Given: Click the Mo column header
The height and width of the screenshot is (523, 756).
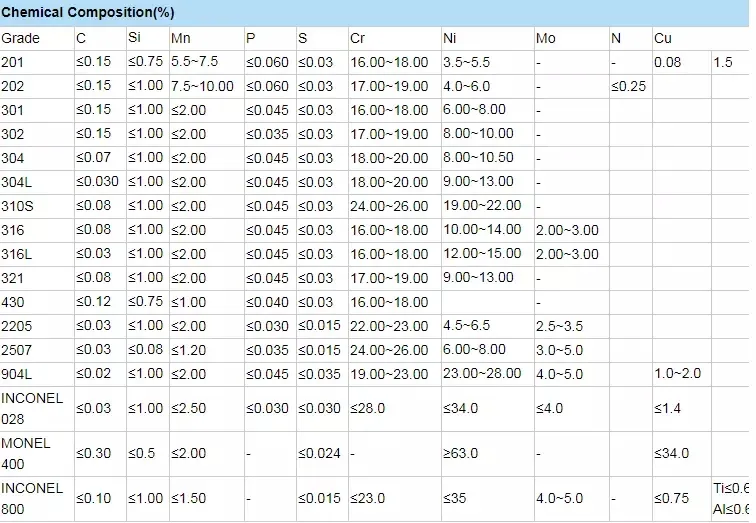Looking at the screenshot, I should pos(545,39).
